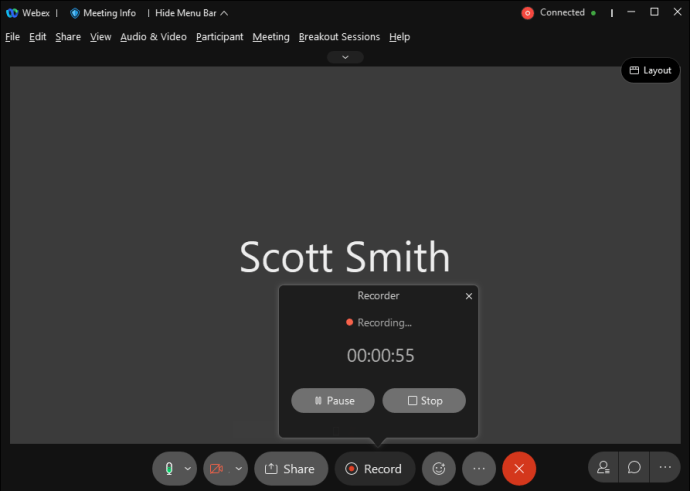Minimize the Webex window
The height and width of the screenshot is (491, 690).
[631, 12]
